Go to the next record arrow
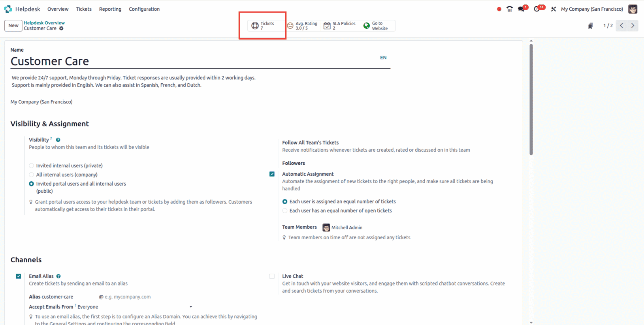Viewport: 644px width, 325px height. click(633, 26)
